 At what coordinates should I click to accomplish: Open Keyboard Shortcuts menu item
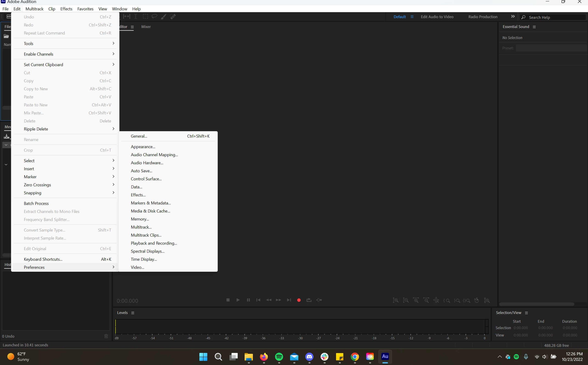43,259
